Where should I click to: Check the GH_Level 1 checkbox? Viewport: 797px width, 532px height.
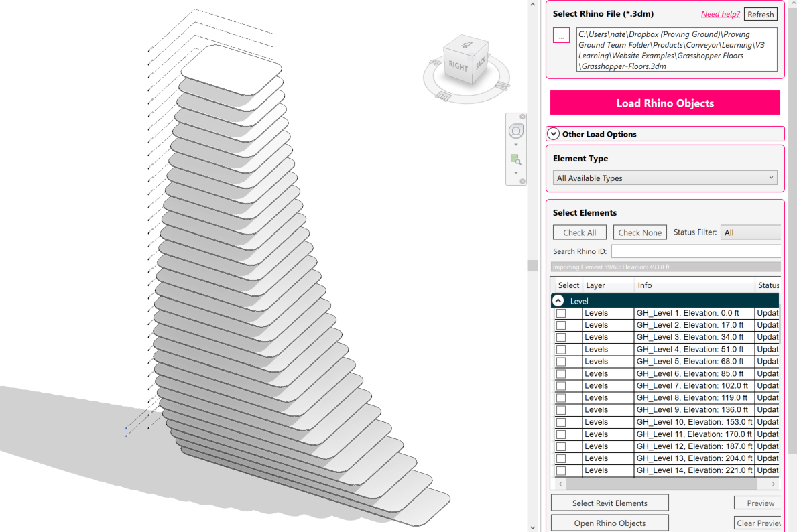pyautogui.click(x=561, y=312)
